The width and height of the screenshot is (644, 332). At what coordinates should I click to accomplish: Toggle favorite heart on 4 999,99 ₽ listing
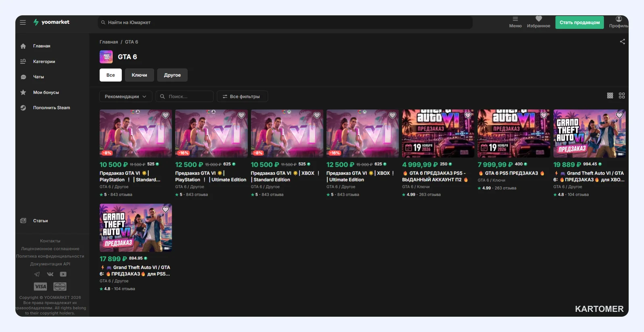point(468,115)
